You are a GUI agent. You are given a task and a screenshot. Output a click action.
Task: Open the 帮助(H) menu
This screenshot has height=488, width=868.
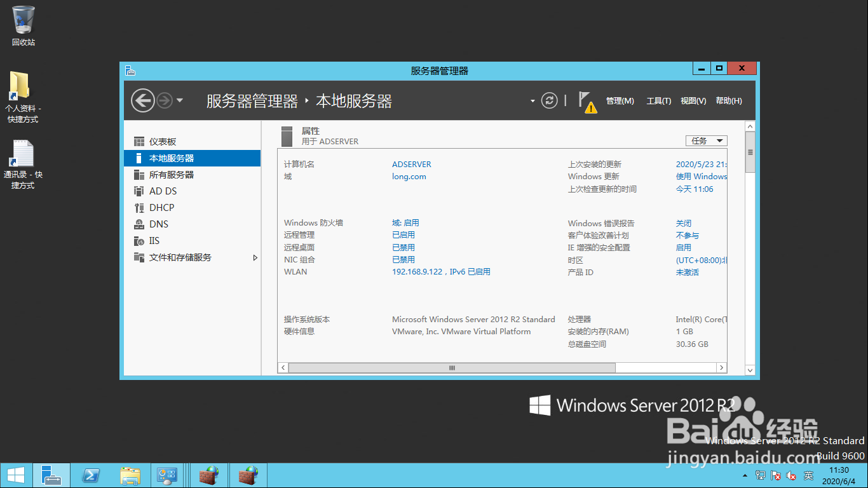(x=728, y=101)
